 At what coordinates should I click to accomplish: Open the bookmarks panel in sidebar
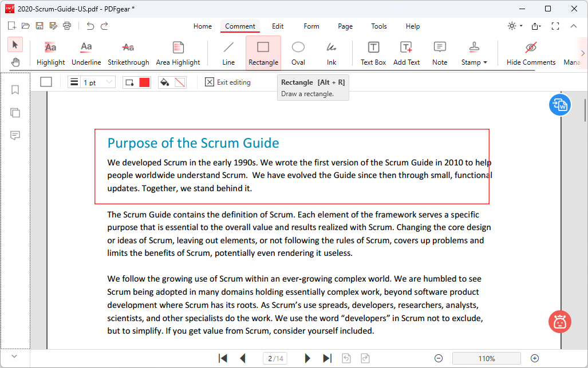coord(15,90)
